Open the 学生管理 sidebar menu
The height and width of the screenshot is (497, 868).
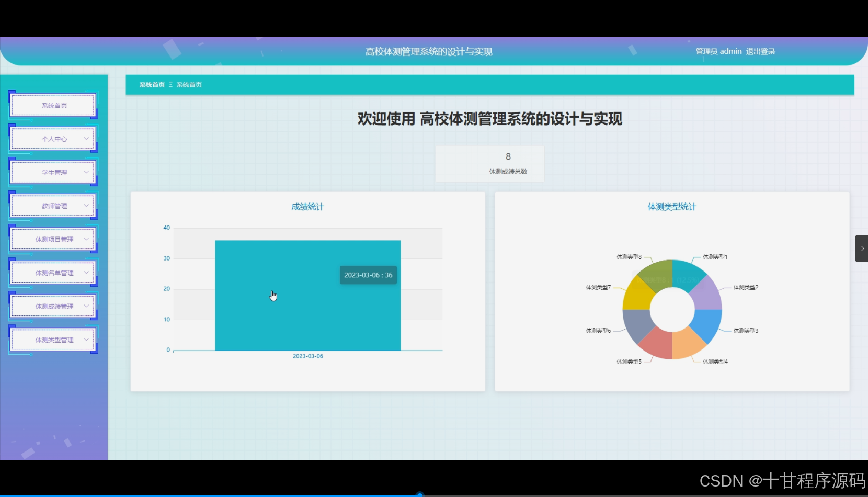pyautogui.click(x=53, y=172)
